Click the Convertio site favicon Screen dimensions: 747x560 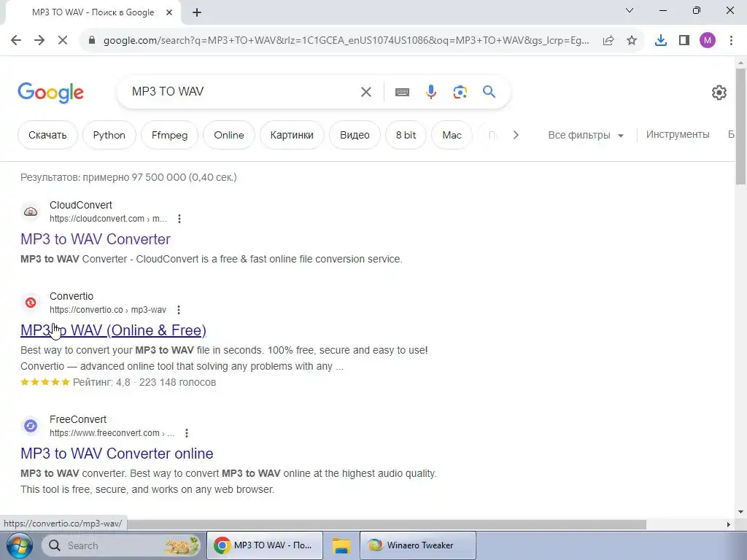[31, 303]
